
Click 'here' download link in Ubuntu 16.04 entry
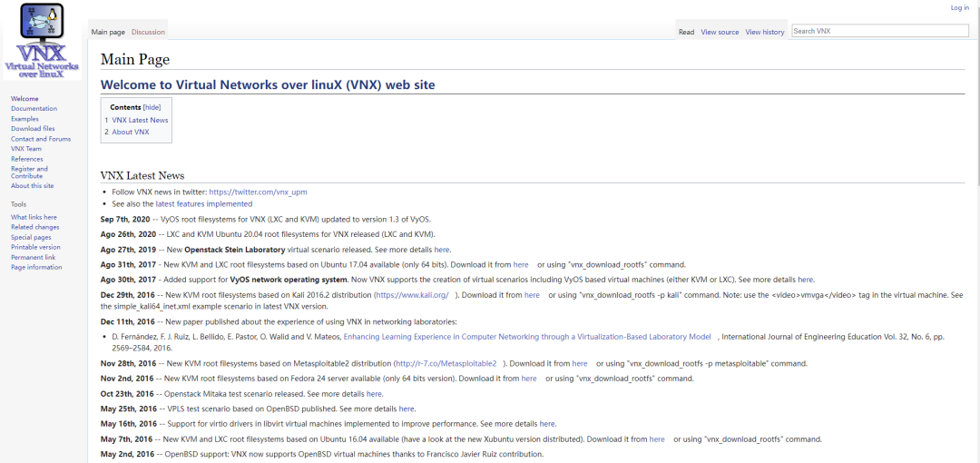(657, 439)
